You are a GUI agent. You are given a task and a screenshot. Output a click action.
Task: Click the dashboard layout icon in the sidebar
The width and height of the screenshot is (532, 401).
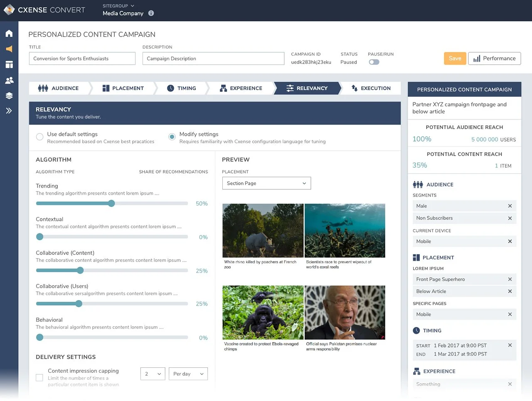[9, 64]
